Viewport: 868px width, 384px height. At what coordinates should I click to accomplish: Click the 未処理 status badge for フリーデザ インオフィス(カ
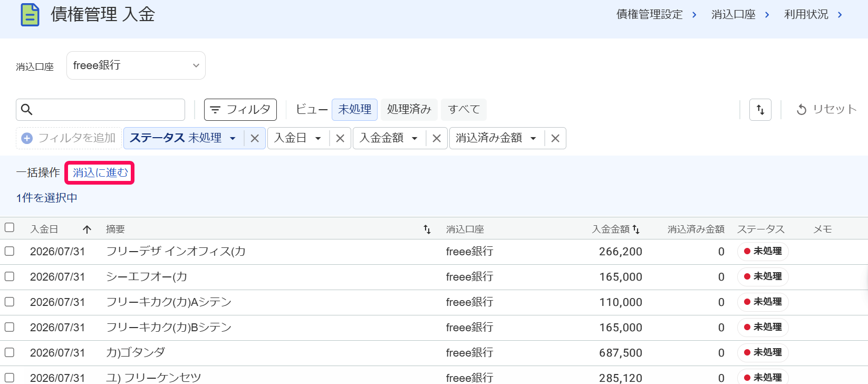coord(763,251)
